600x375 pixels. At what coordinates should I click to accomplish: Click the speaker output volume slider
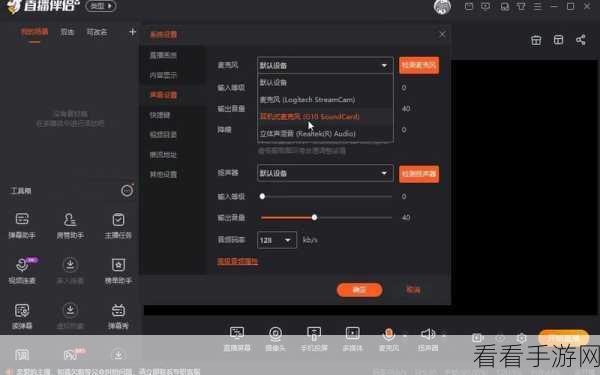tap(326, 217)
